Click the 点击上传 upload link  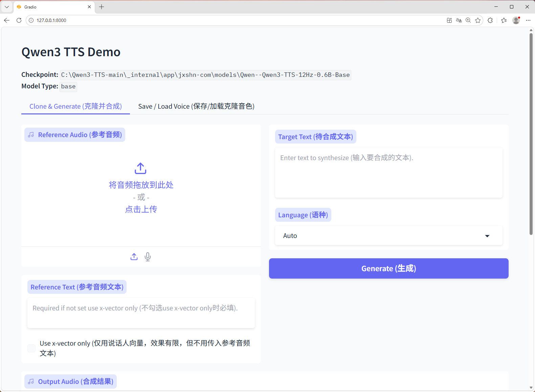[x=141, y=209]
